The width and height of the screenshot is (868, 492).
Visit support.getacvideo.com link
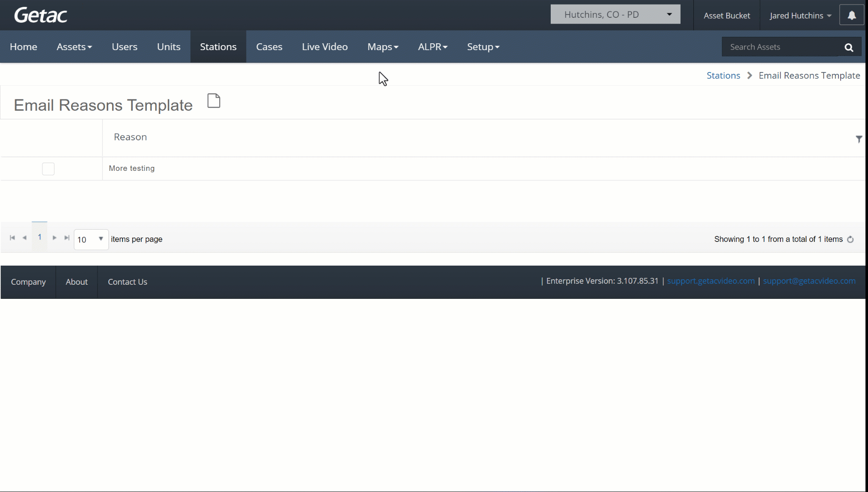point(711,281)
